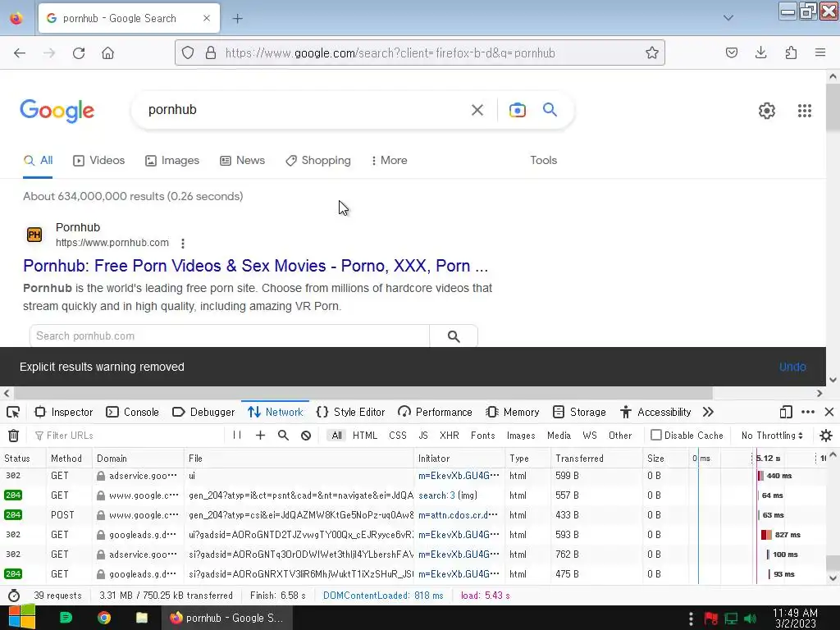Image resolution: width=840 pixels, height=630 pixels.
Task: Search by image with camera icon
Action: [x=517, y=110]
